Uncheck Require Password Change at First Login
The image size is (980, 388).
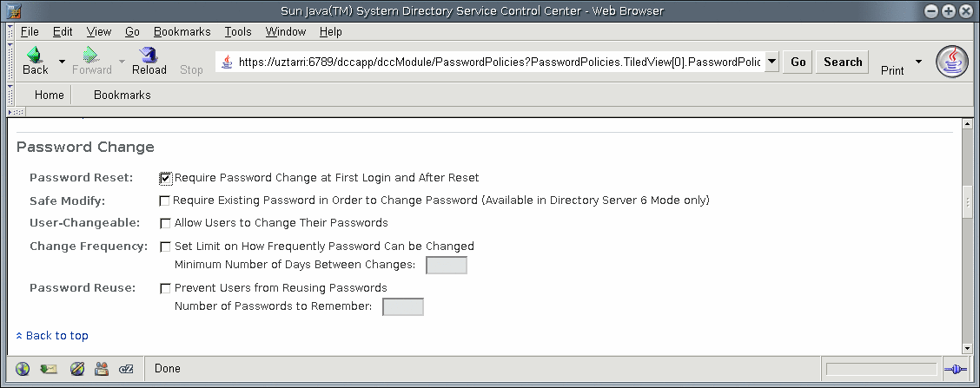click(x=166, y=178)
